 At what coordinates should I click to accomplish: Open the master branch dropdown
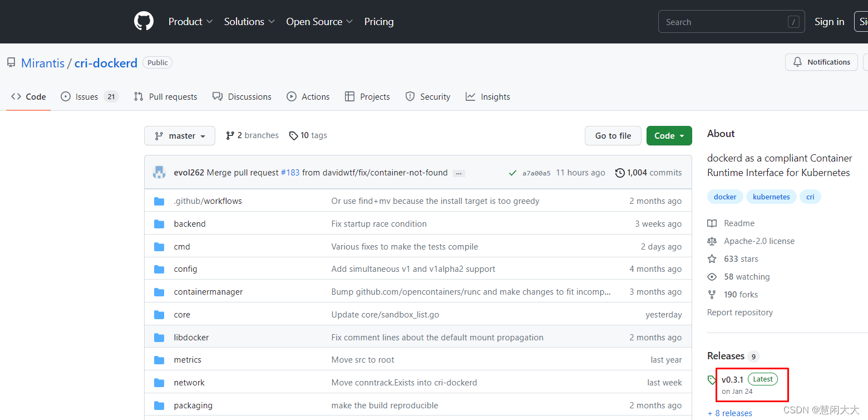pos(180,135)
